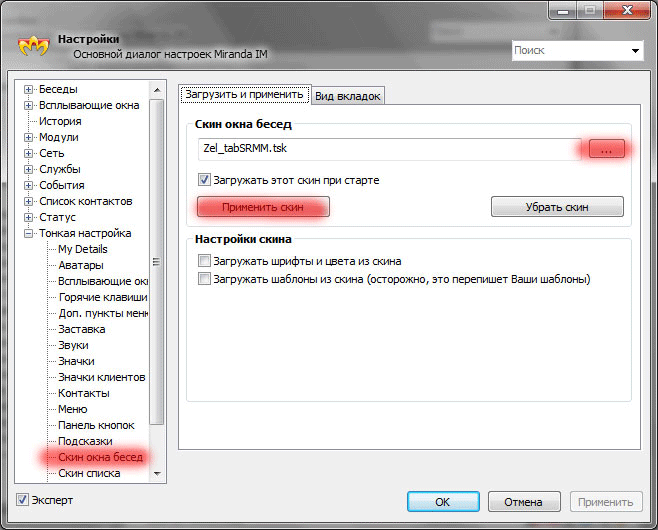Viewport: 658px width, 530px height.
Task: Open the 'Поиск' dropdown arrow
Action: [x=635, y=51]
